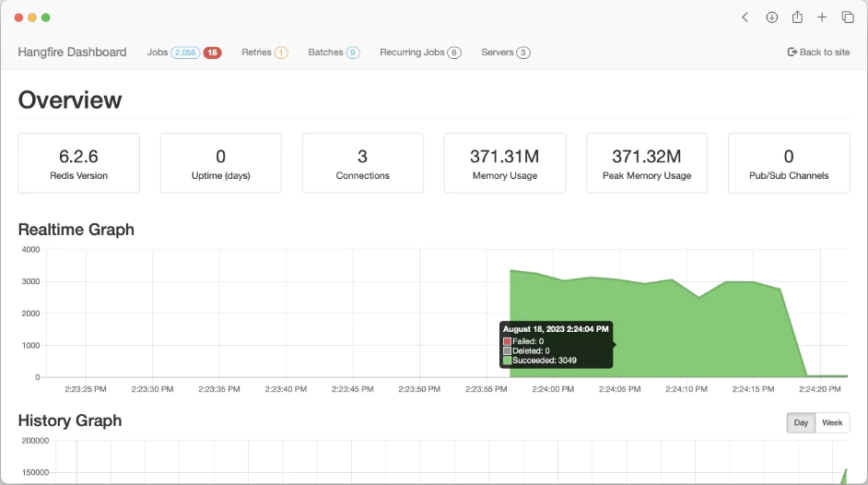Go to the Retries tab
868x485 pixels.
tap(256, 52)
